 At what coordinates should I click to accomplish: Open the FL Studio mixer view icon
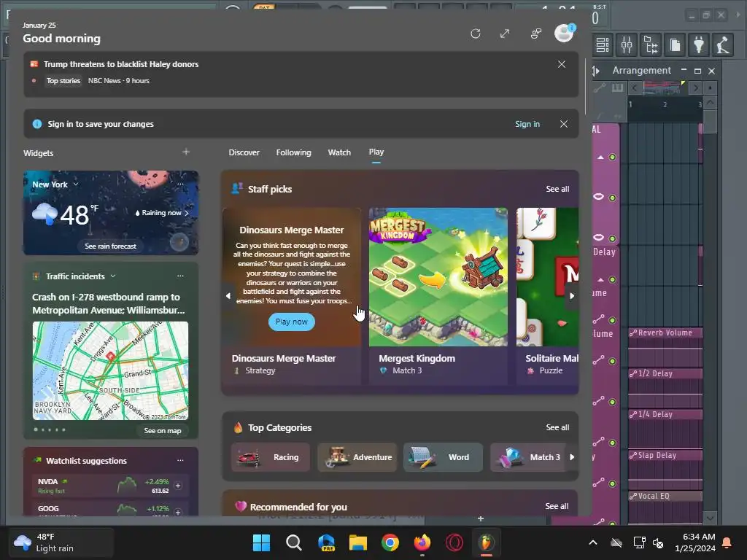click(627, 44)
